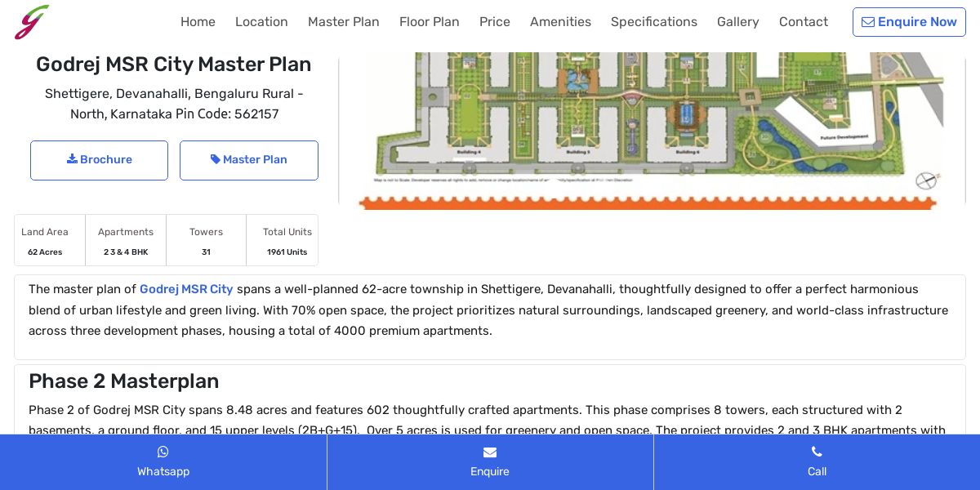This screenshot has height=490, width=980.
Task: Go to the Location section
Action: (261, 22)
